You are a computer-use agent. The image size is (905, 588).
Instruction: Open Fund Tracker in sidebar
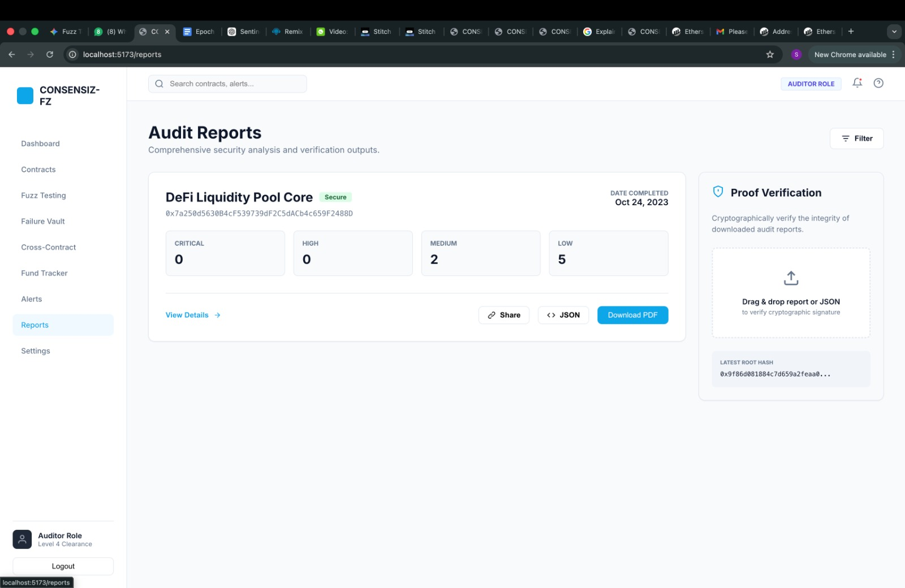pyautogui.click(x=63, y=273)
